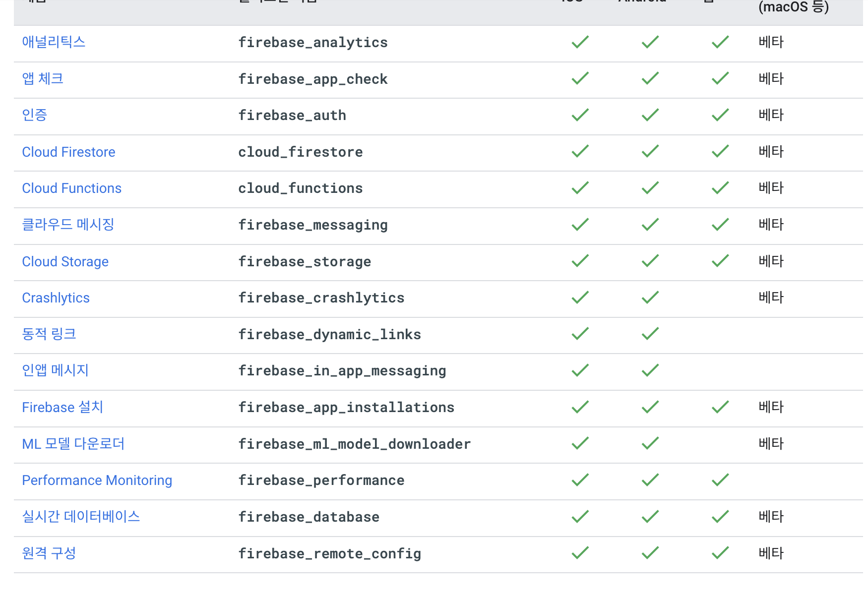
Task: Click the first checkmark in cloud_firestore row
Action: coord(580,151)
